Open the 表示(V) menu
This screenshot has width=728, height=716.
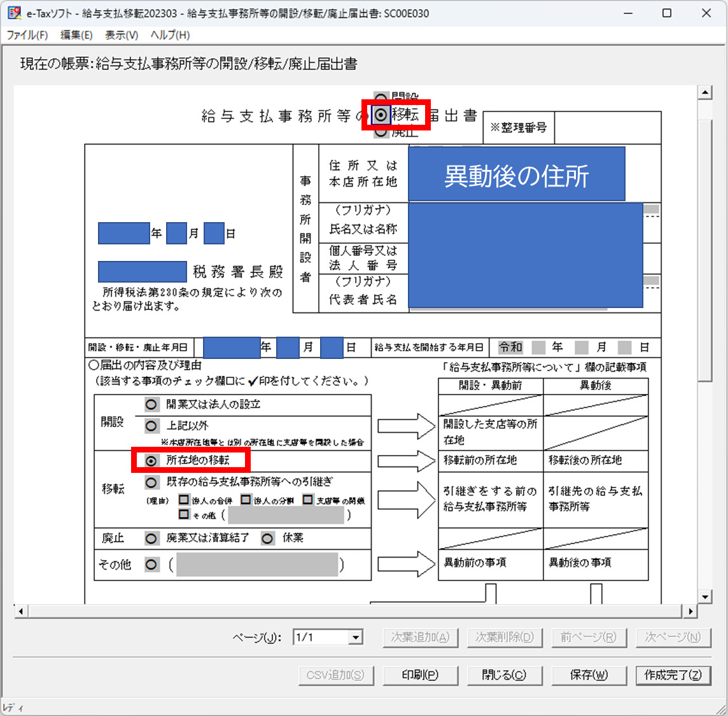click(x=121, y=35)
